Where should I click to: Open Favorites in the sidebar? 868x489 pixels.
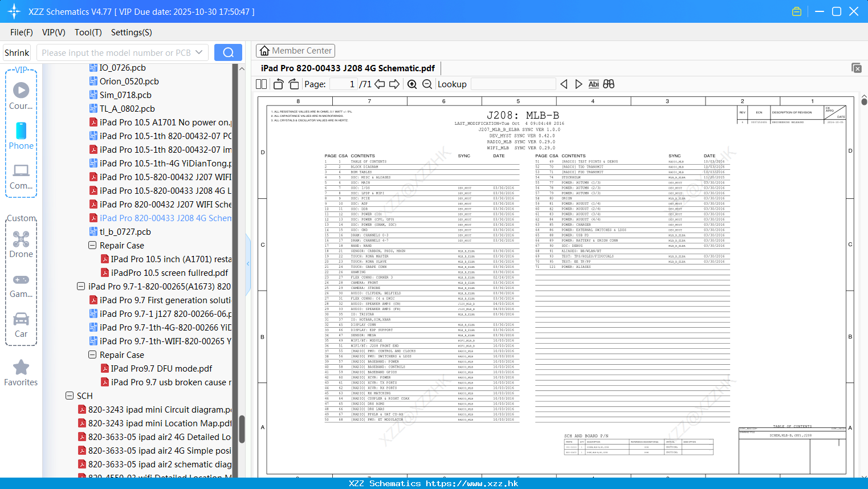[x=21, y=373]
